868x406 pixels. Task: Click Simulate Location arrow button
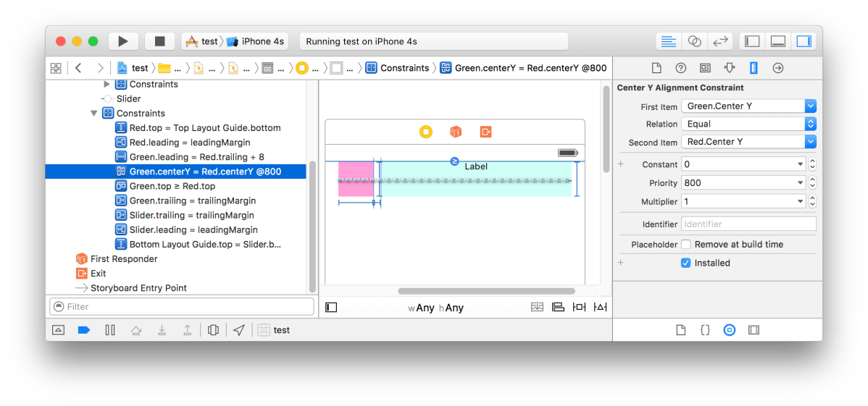pos(238,330)
